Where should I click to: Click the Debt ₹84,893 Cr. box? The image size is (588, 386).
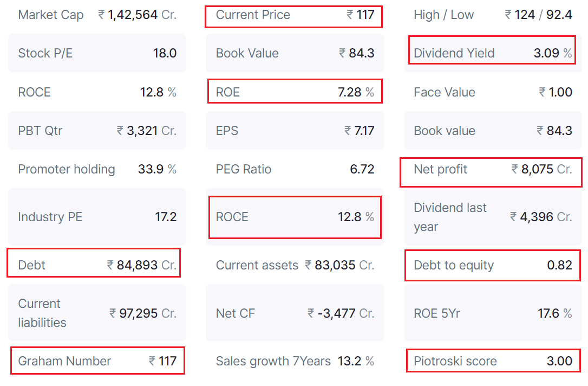pos(94,265)
